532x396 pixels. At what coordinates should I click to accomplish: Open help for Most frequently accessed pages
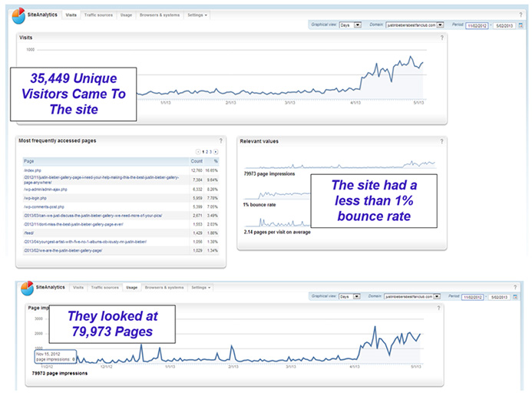coord(220,140)
